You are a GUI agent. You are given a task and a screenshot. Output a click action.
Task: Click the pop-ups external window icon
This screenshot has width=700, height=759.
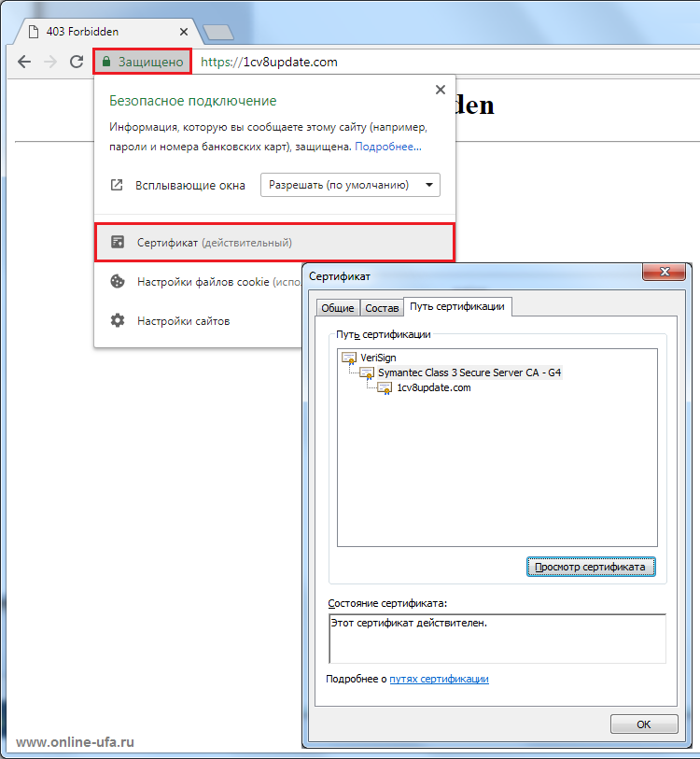click(117, 185)
